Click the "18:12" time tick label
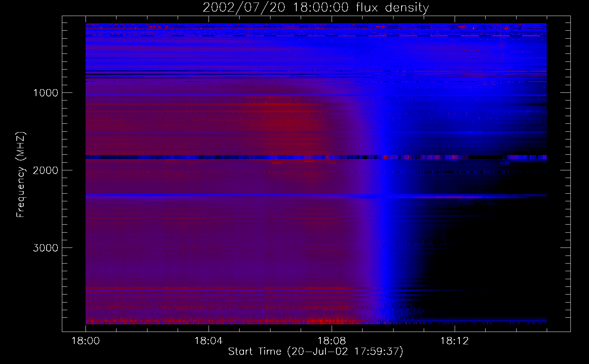589x364 pixels. (x=455, y=341)
